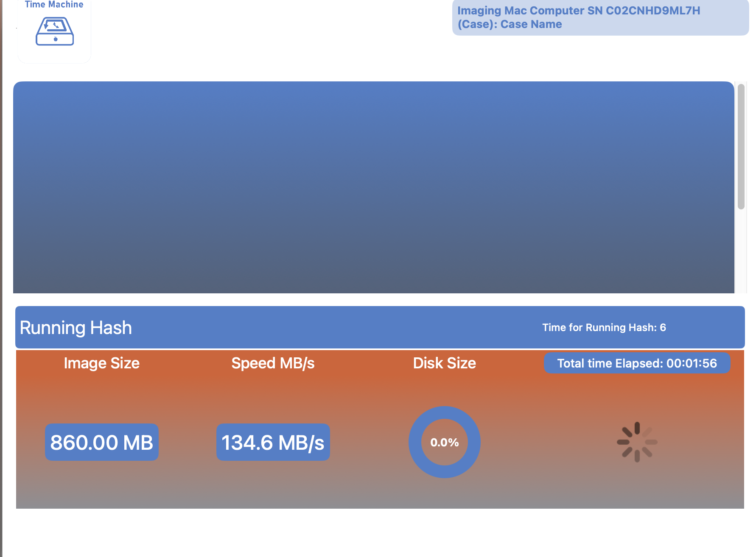Click the Imaging Mac Computer case banner
Screen dimensions: 756x557
click(x=600, y=17)
